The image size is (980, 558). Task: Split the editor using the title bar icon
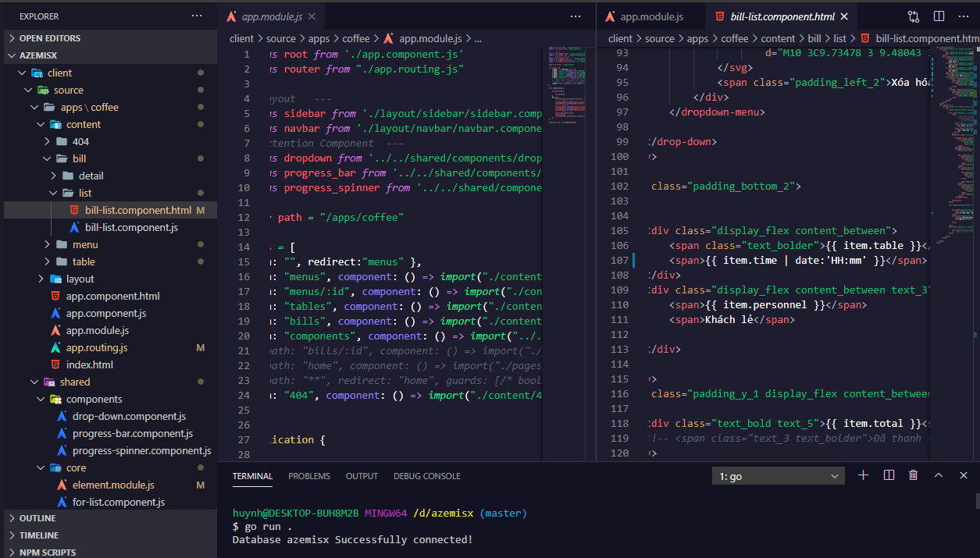point(938,16)
